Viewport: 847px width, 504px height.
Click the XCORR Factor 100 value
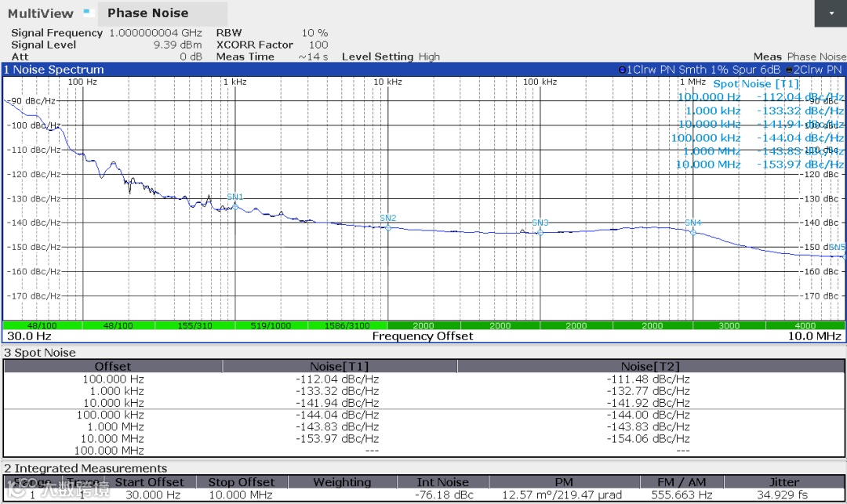(x=318, y=45)
